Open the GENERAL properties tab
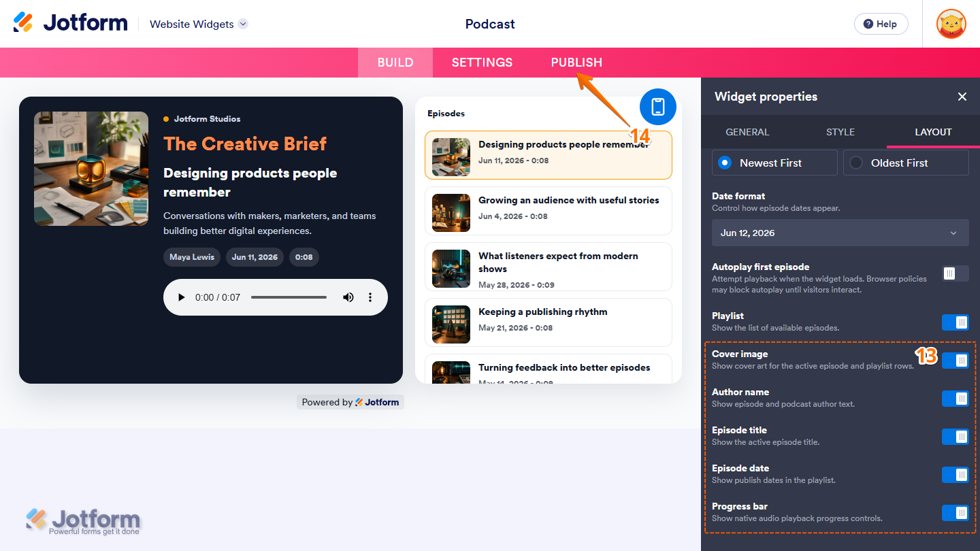The image size is (980, 551). 747,132
